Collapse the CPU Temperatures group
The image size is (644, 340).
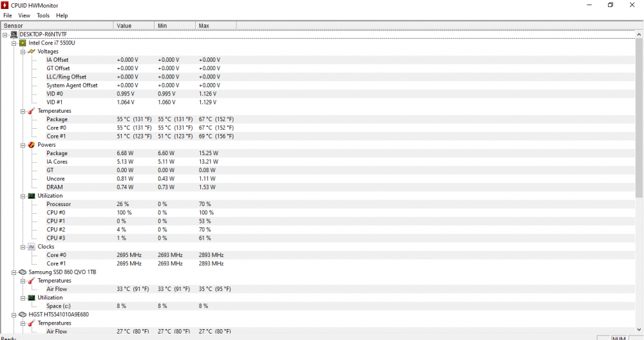(x=23, y=111)
